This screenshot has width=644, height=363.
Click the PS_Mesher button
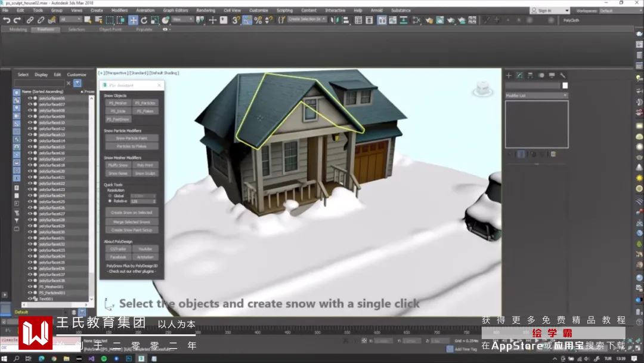pyautogui.click(x=118, y=103)
